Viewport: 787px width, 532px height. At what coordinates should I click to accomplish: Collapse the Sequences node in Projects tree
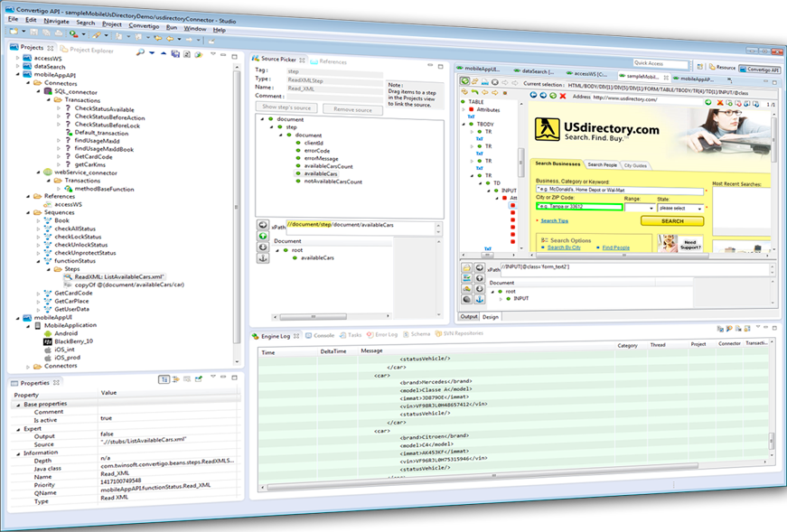click(28, 212)
